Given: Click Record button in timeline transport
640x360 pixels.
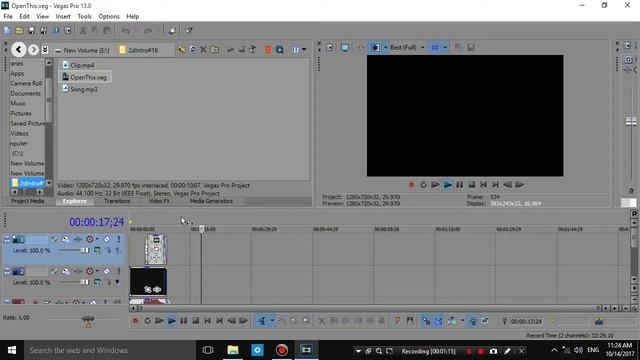Looking at the screenshot, I should point(135,321).
